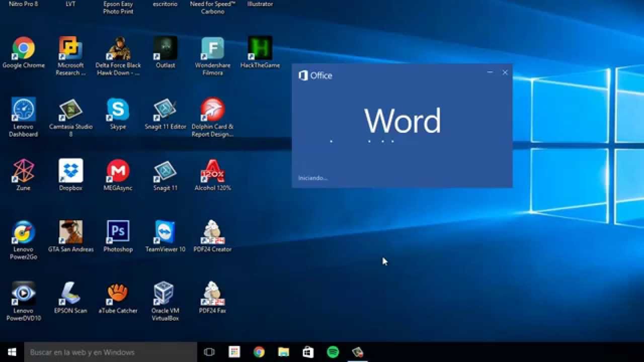Open the Windows Start menu

coord(12,352)
